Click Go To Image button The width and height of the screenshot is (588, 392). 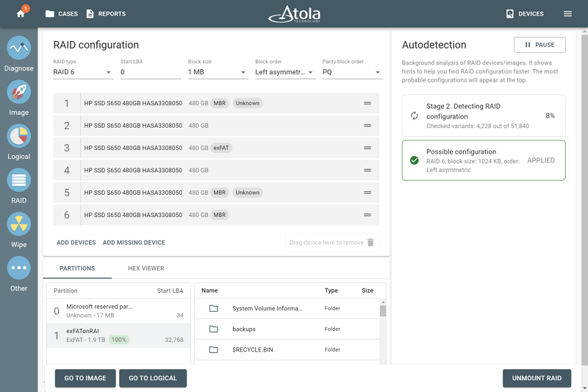click(x=85, y=378)
